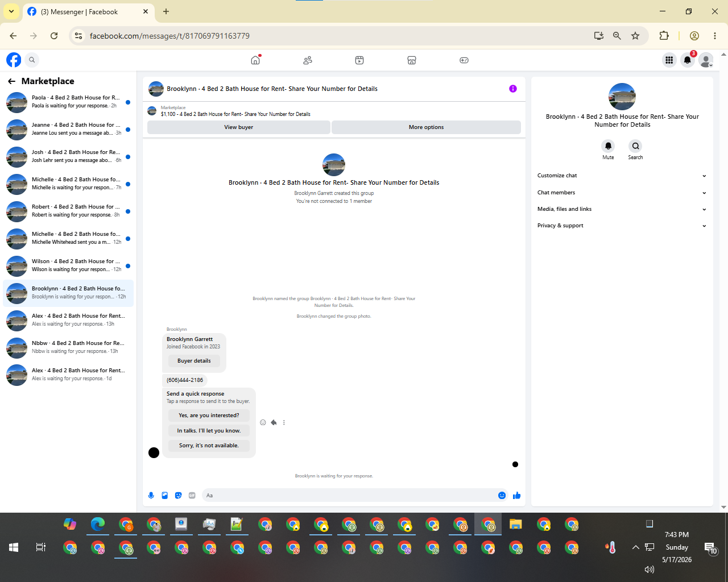This screenshot has height=582, width=728.
Task: Open Alex's conversation from 1d ago
Action: 68,375
